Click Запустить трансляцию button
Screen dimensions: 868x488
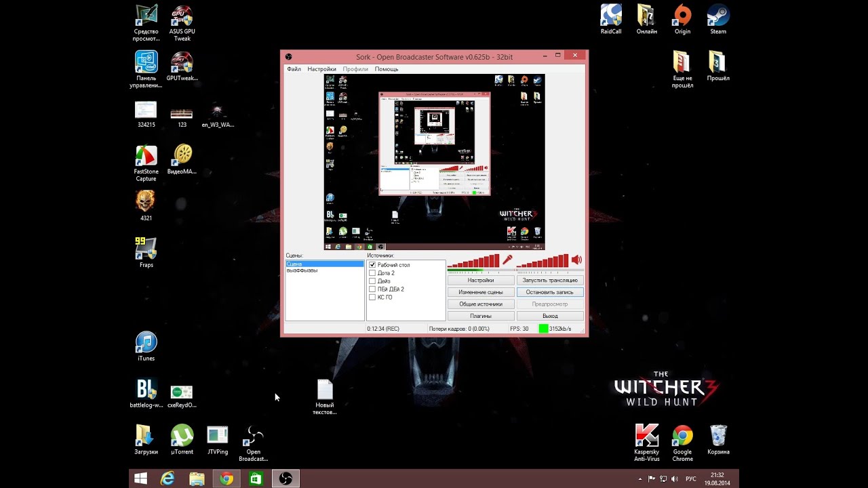(x=550, y=280)
